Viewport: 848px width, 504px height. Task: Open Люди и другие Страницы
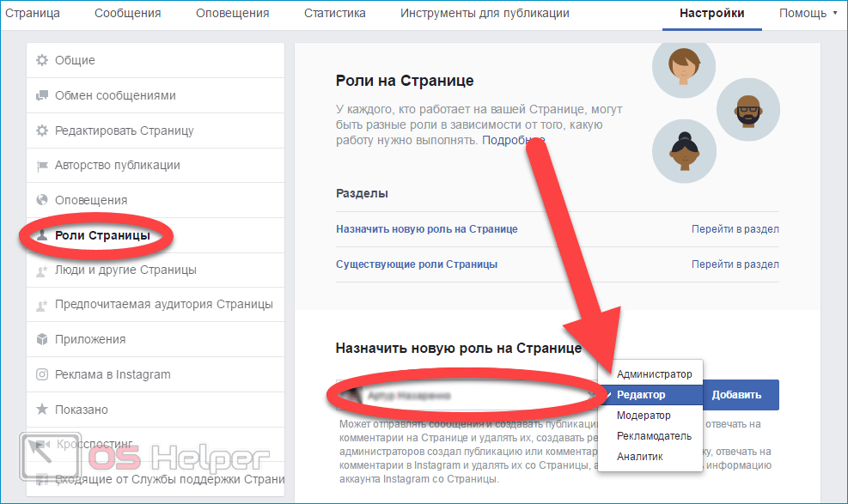click(156, 270)
